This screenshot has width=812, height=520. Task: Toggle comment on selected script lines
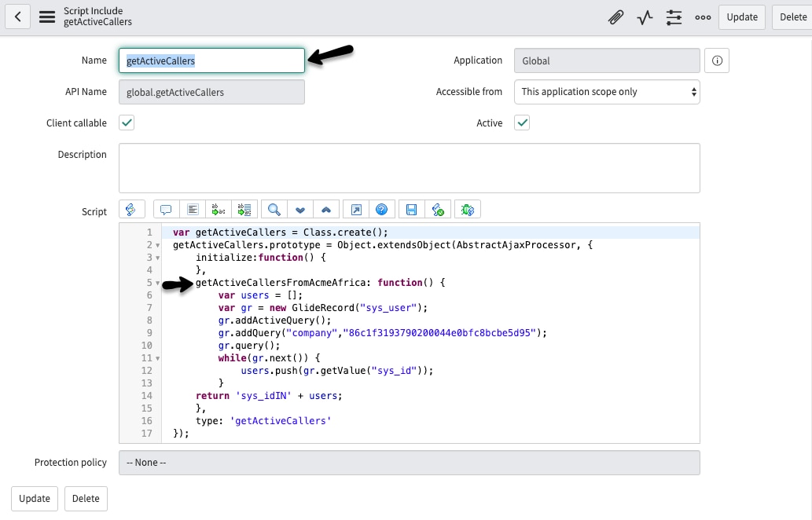click(x=166, y=209)
